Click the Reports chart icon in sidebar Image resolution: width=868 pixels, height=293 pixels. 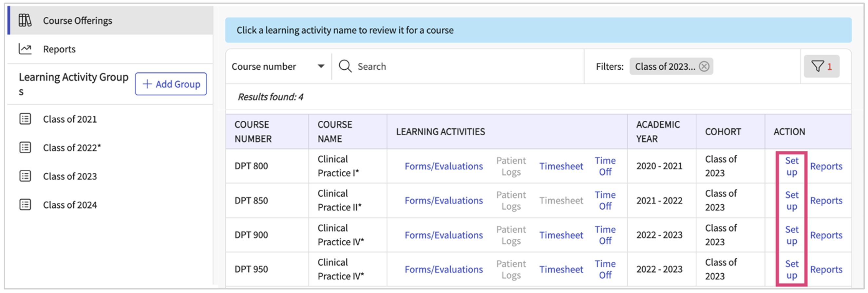(25, 49)
